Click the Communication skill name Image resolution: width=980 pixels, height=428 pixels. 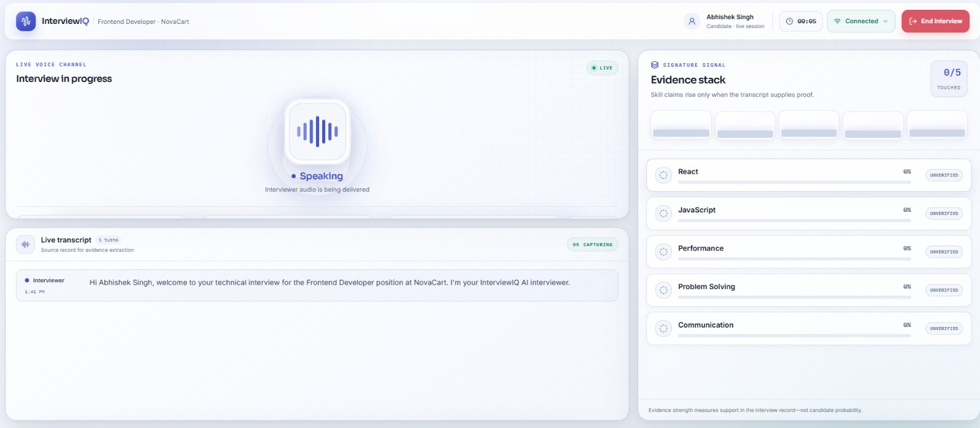[x=706, y=325]
